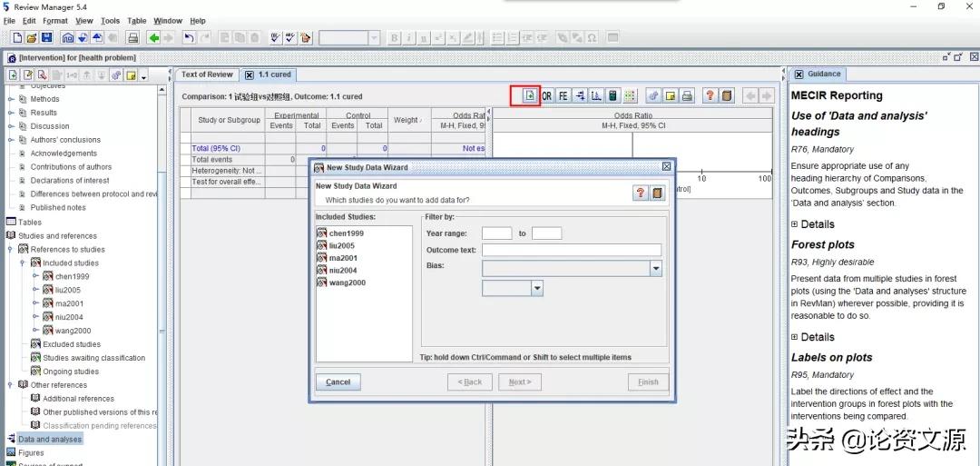
Task: Open the File menu
Action: [9, 21]
